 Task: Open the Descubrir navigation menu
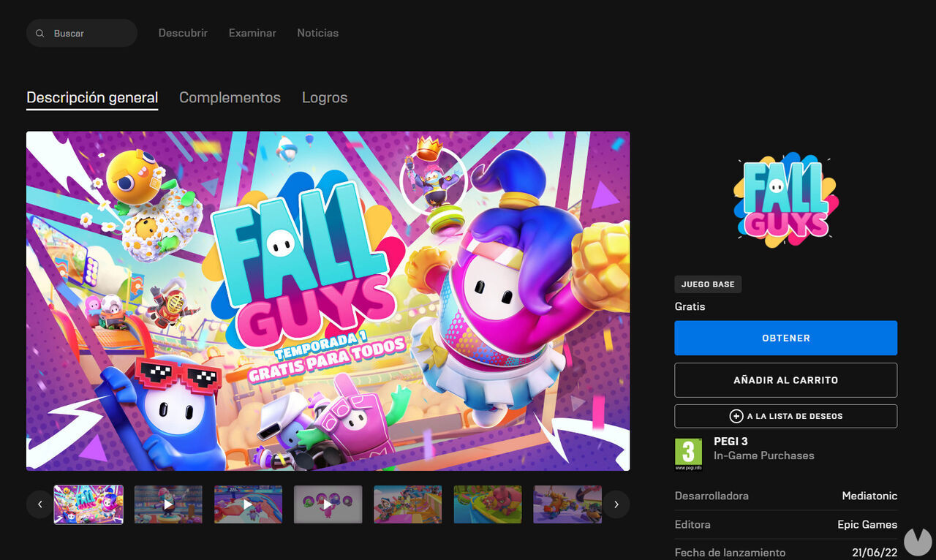point(183,33)
